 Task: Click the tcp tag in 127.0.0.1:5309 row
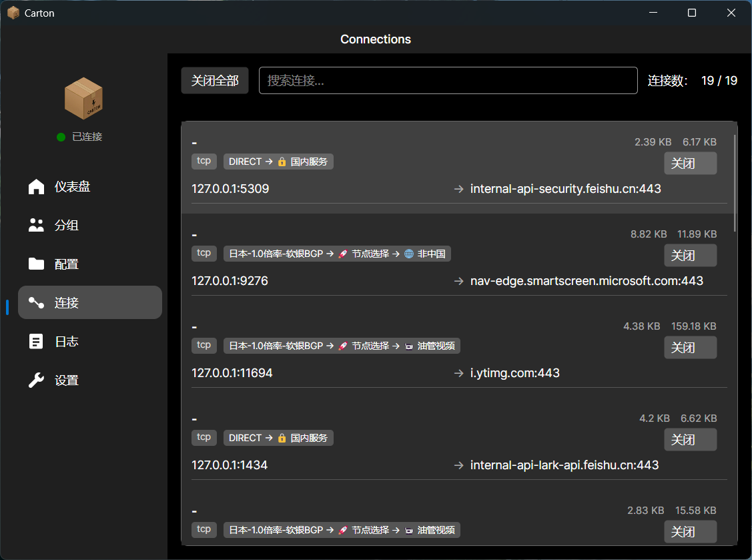pyautogui.click(x=204, y=162)
